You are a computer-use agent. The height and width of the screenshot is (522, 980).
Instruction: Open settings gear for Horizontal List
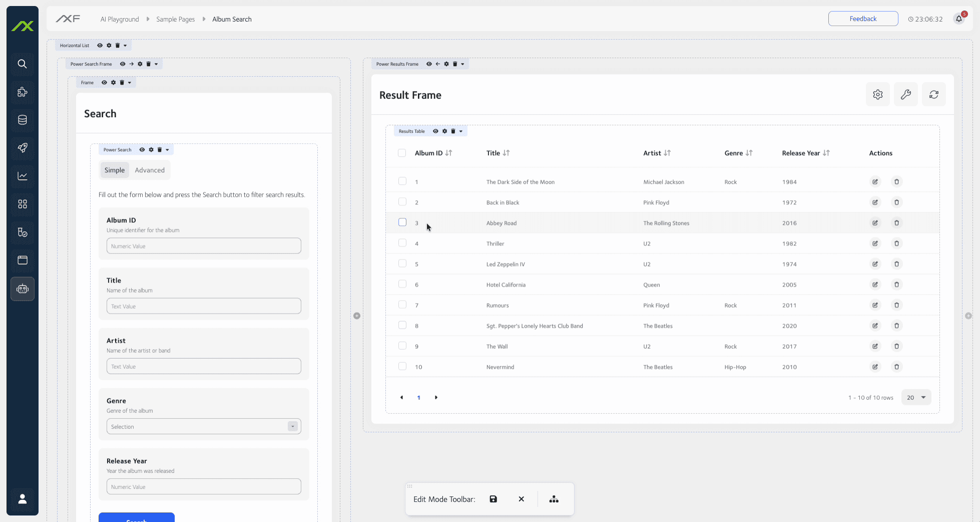click(109, 46)
